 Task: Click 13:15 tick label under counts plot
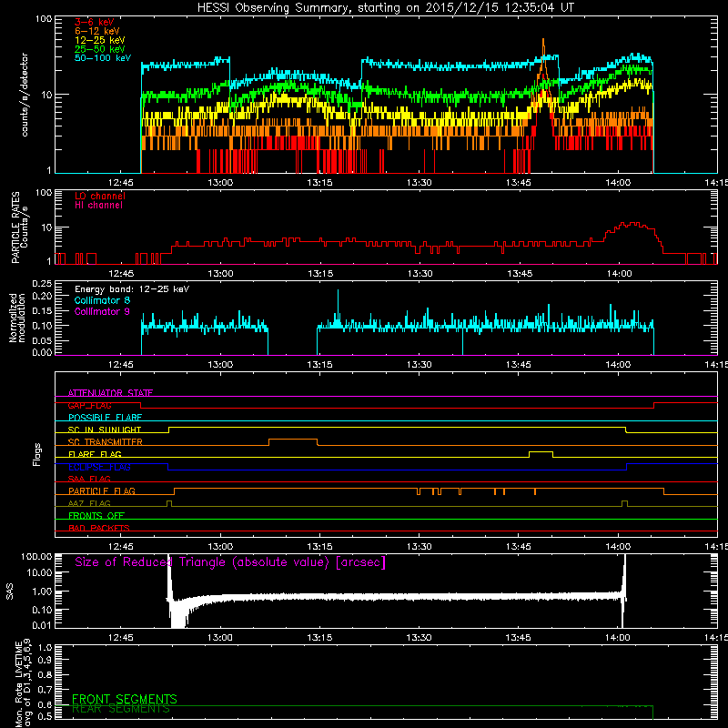tap(319, 182)
